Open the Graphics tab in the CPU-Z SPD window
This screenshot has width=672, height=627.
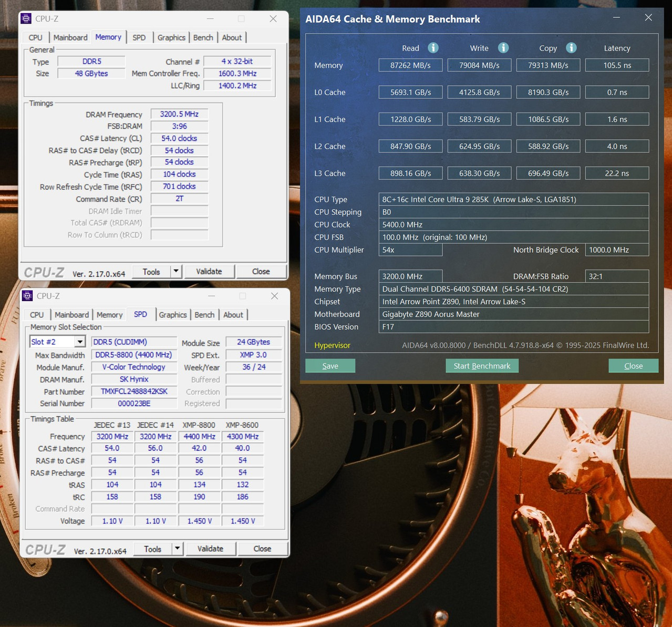tap(173, 315)
